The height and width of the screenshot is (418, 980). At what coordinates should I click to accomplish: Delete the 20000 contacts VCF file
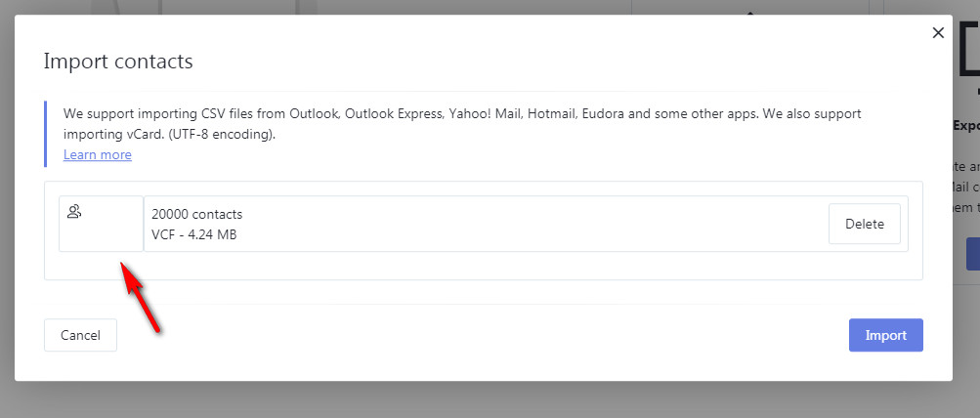click(865, 224)
